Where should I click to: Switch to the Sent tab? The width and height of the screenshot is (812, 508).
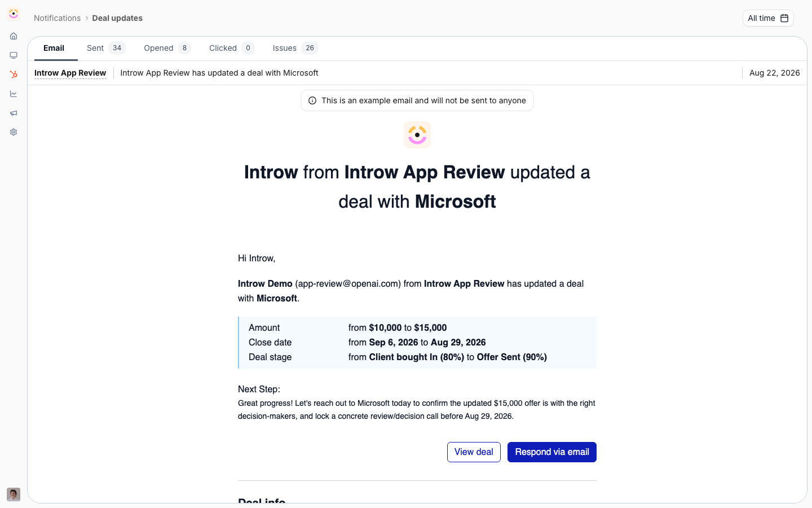click(x=105, y=48)
